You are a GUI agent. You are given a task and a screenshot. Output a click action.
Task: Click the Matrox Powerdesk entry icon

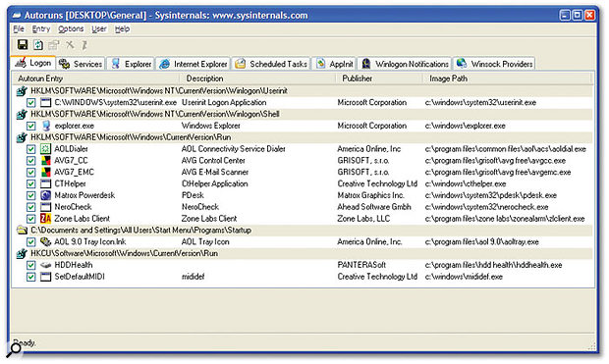pyautogui.click(x=46, y=195)
